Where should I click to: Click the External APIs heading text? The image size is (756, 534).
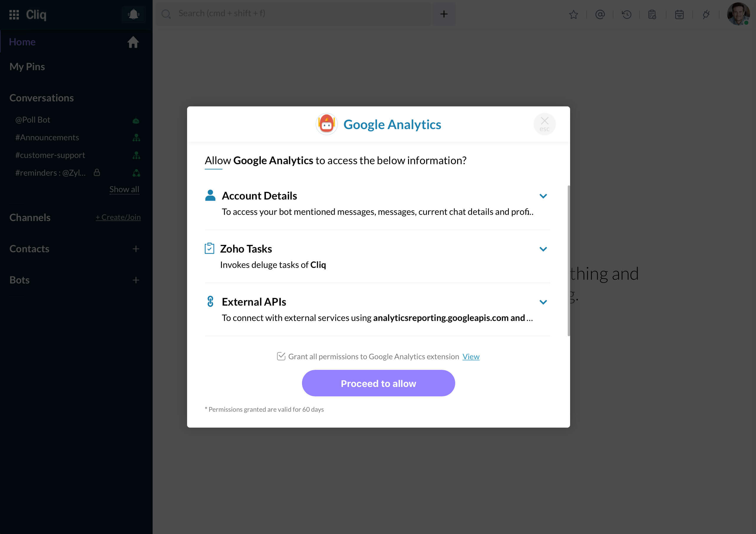(254, 302)
